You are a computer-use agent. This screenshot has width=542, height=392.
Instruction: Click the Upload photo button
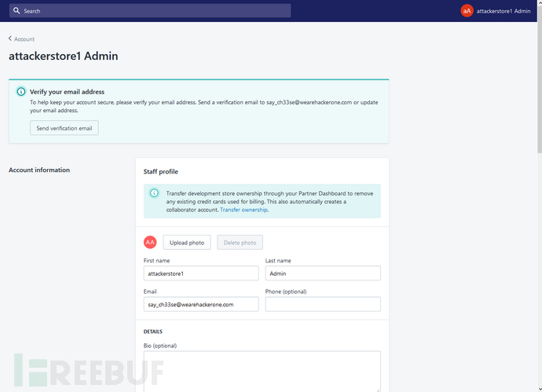click(187, 243)
